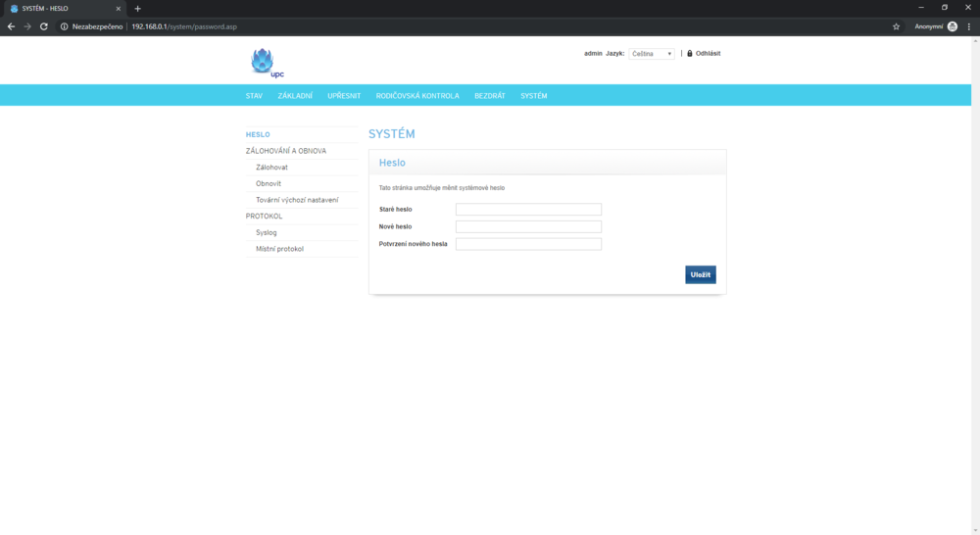
Task: Click the Nové heslo input
Action: coord(528,227)
